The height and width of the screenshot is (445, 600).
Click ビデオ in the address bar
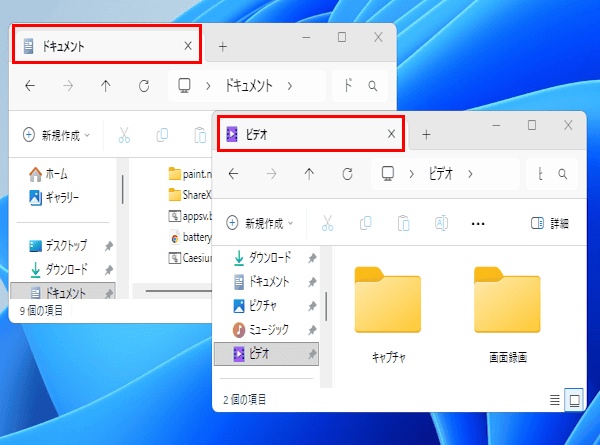(441, 174)
